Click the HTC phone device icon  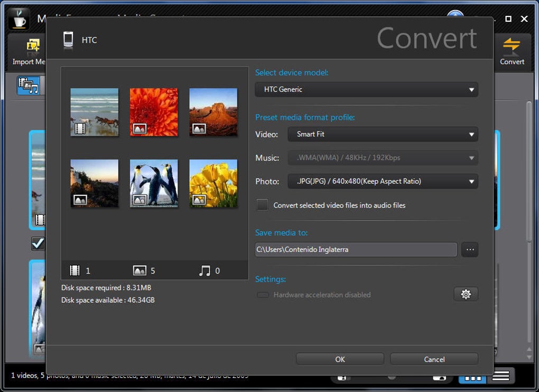pyautogui.click(x=68, y=40)
